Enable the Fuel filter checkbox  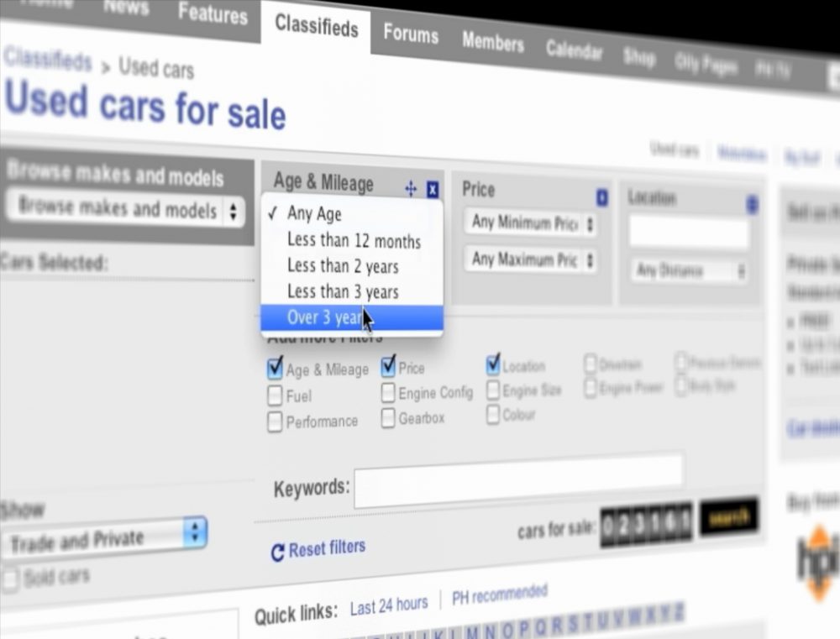click(x=275, y=395)
